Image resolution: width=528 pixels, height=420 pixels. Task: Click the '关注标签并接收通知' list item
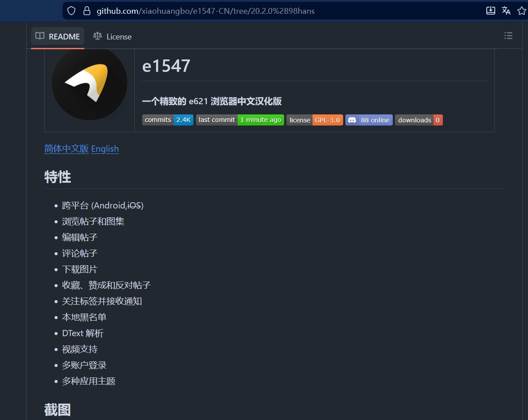point(102,301)
